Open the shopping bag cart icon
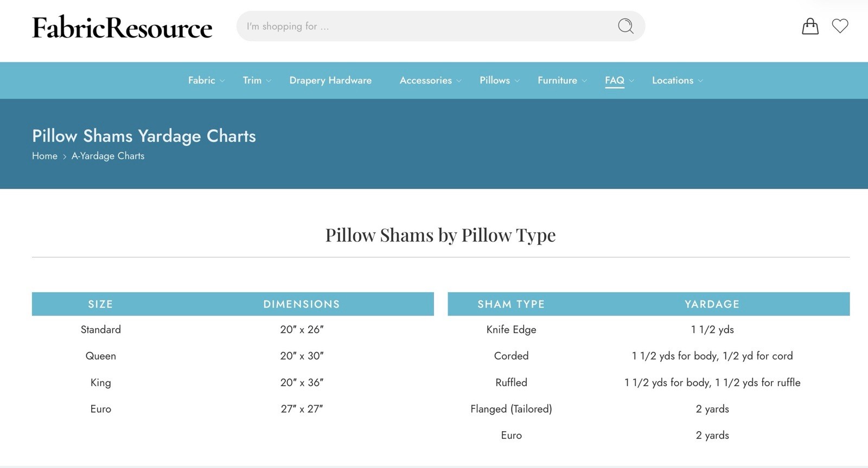 point(810,26)
